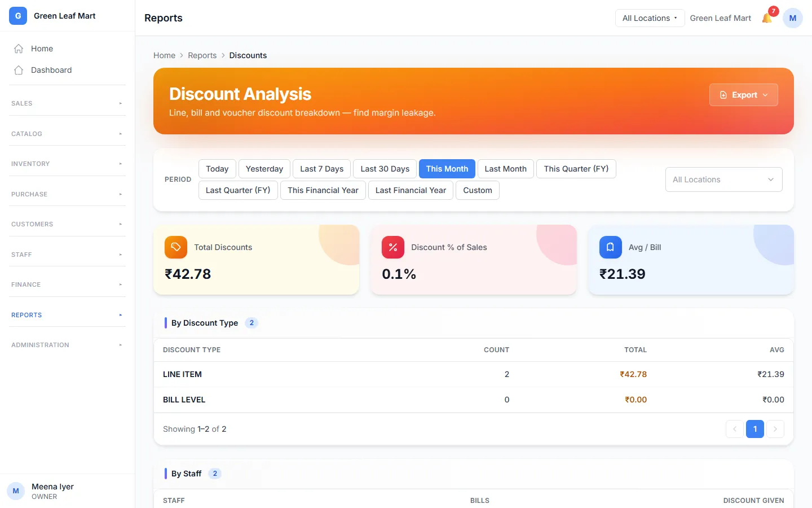Viewport: 812px width, 508px height.
Task: Select Last Quarter (FY) period
Action: [238, 190]
